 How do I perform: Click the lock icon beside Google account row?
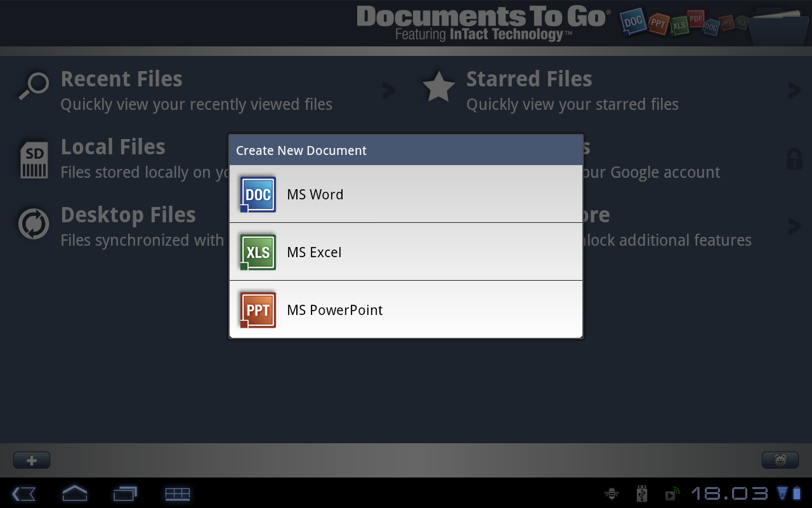(x=794, y=159)
